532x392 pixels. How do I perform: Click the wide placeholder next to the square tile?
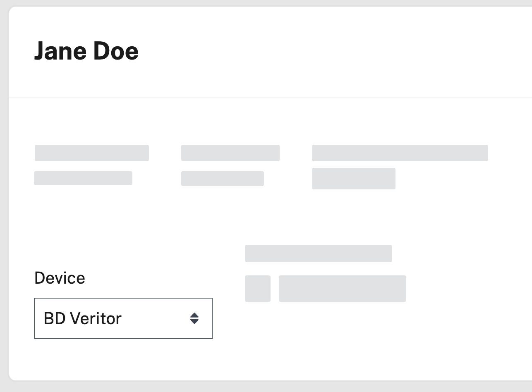pos(342,288)
